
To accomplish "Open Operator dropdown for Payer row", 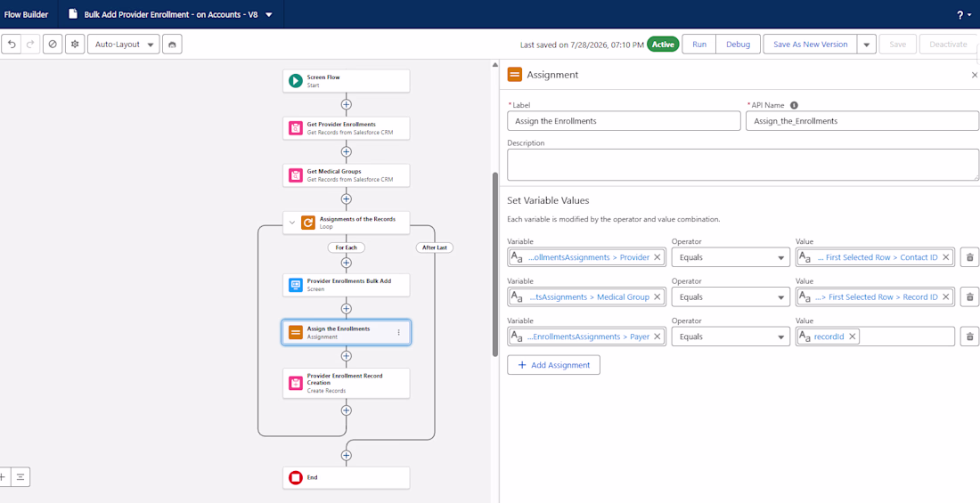I will coord(731,337).
